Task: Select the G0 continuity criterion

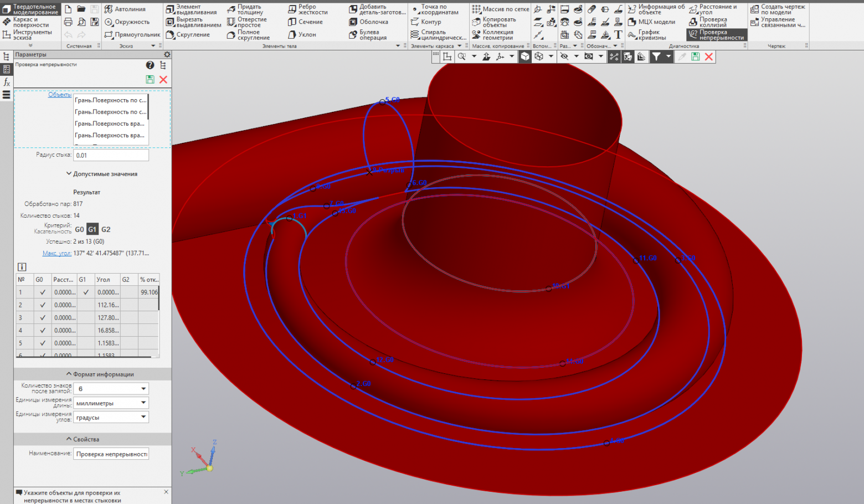Action: coord(79,229)
